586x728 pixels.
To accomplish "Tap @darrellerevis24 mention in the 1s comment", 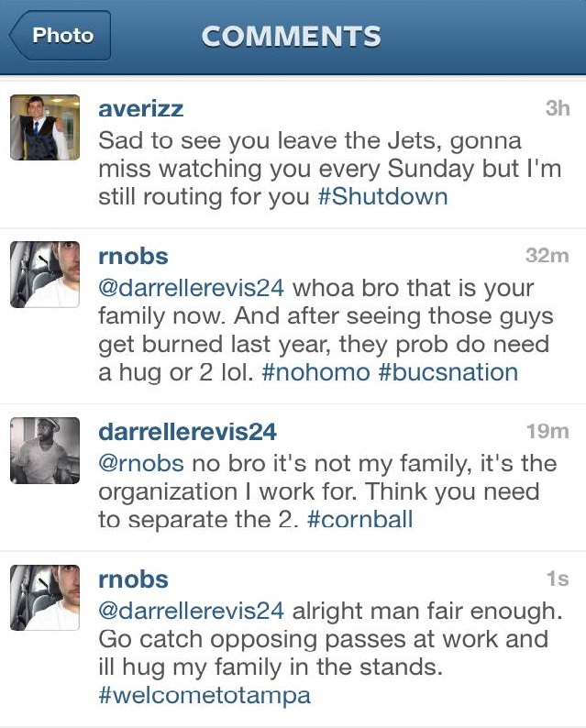I will tap(191, 611).
